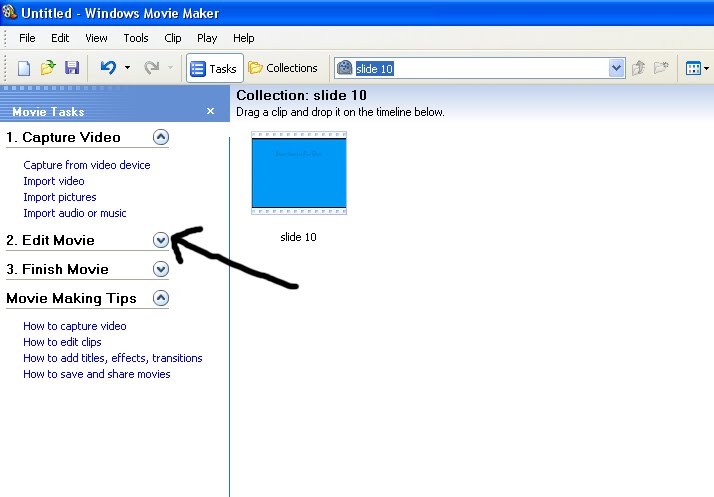The height and width of the screenshot is (497, 714).
Task: Open the File menu
Action: pos(27,38)
